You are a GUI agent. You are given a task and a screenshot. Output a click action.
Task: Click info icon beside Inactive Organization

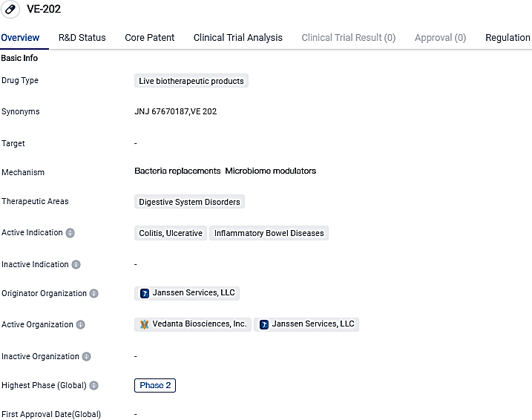point(87,357)
